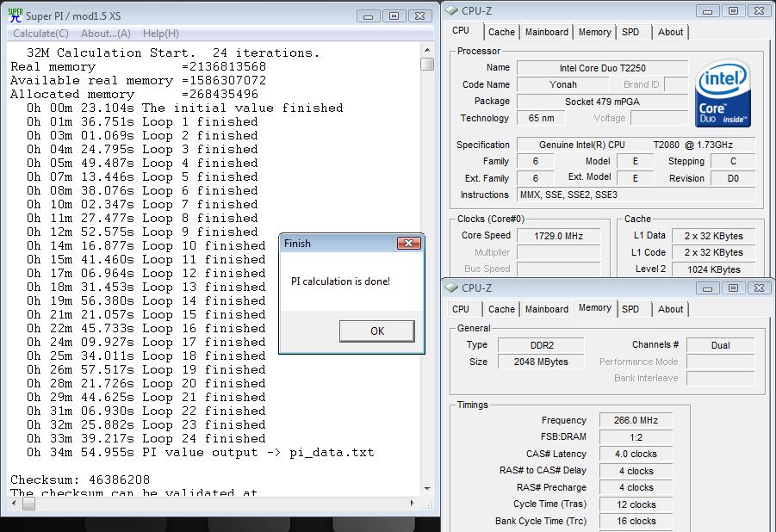Open Mainboard tab in bottom CPU-Z window
This screenshot has width=776, height=532.
click(x=546, y=309)
